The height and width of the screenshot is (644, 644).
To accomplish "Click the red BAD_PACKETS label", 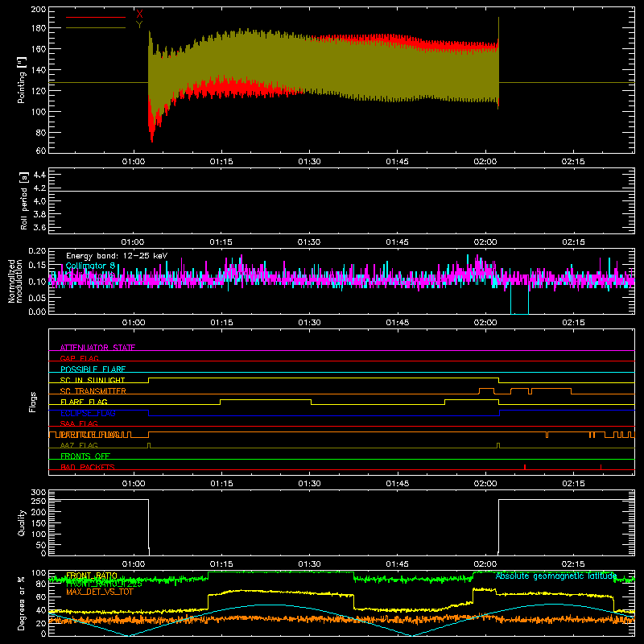I will tap(88, 467).
